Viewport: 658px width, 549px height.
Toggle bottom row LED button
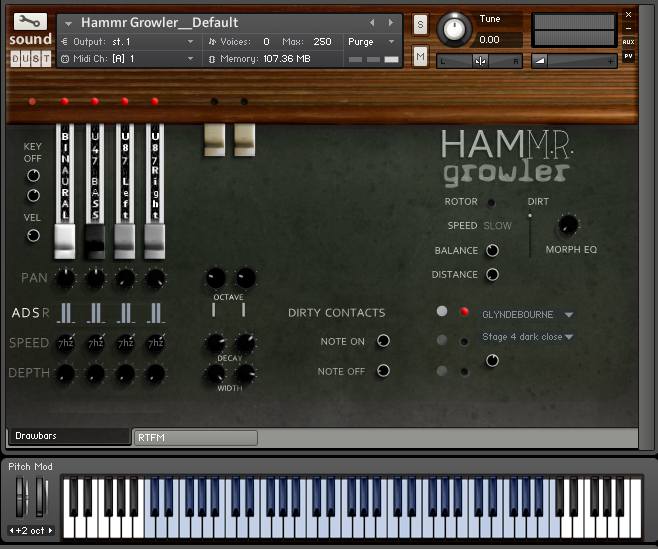[x=464, y=371]
